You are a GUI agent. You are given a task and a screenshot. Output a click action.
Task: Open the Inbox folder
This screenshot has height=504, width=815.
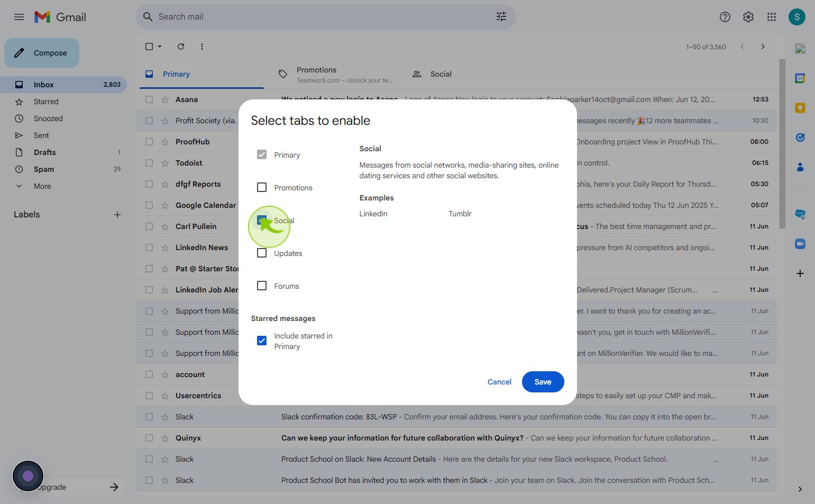click(63, 85)
